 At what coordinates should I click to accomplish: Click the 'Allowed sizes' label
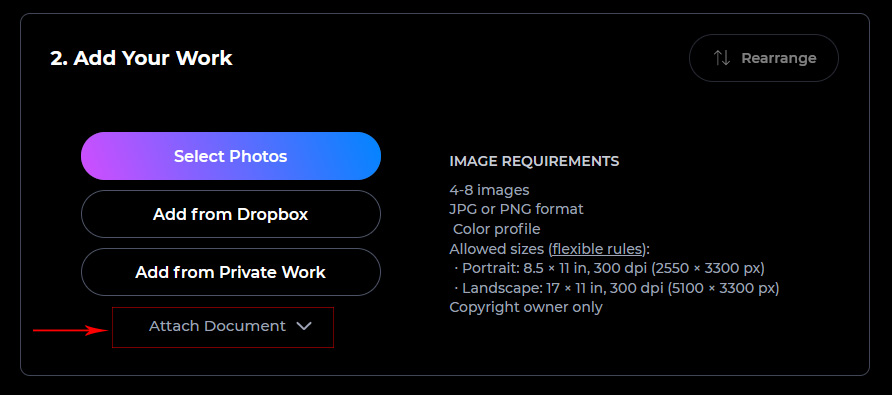point(498,249)
